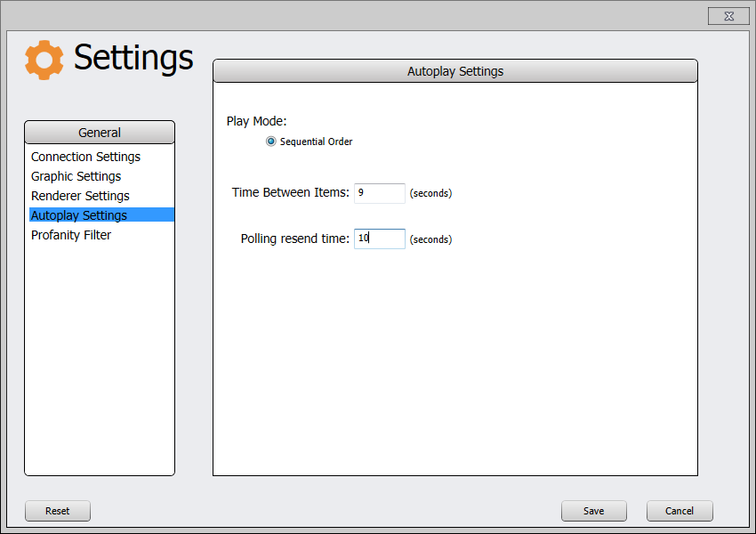Screen dimensions: 756x534
Task: Select the Sequential Order radio button
Action: pos(271,142)
